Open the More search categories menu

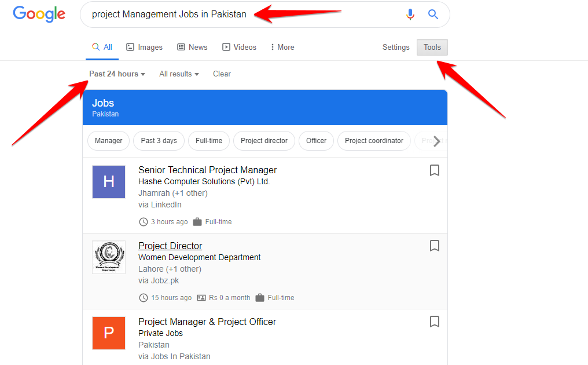283,48
